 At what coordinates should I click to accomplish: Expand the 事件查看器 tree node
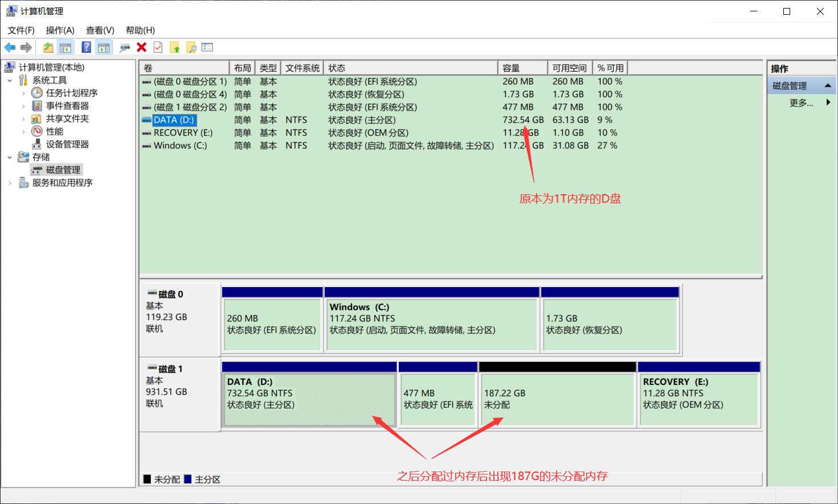click(x=23, y=106)
